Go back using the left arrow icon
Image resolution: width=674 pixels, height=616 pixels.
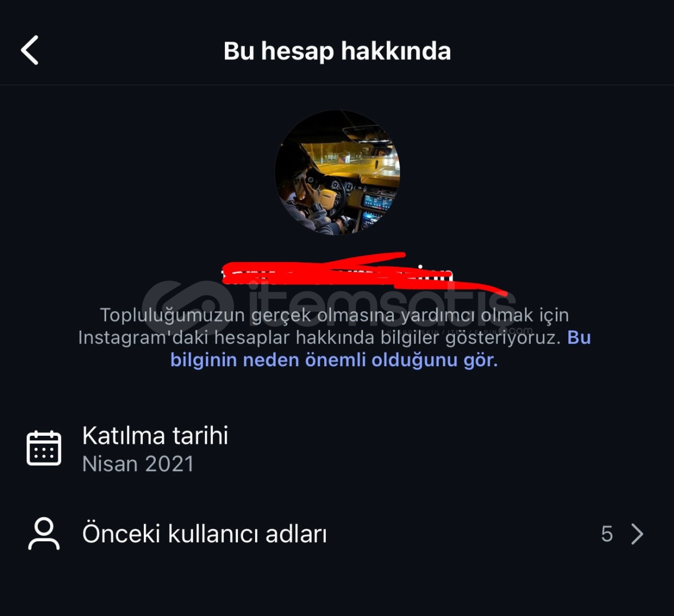[x=30, y=50]
